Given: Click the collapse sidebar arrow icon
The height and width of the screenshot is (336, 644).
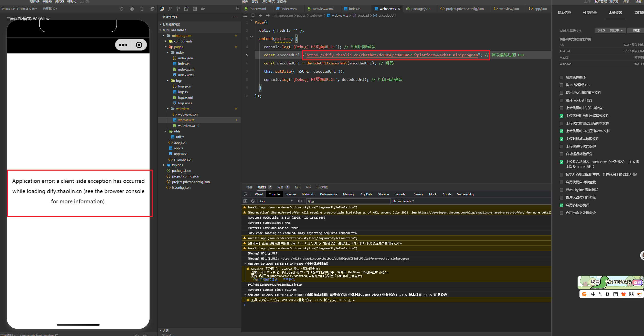Looking at the screenshot, I should tap(237, 9).
